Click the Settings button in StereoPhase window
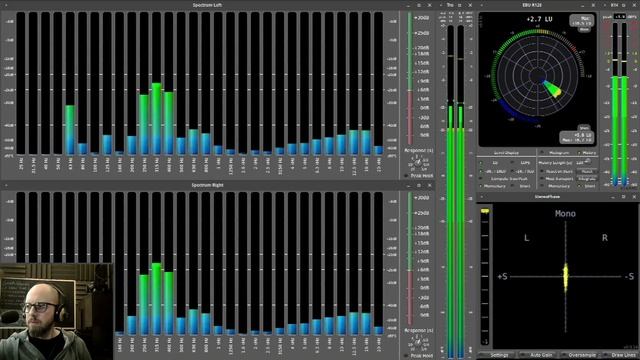 click(x=499, y=355)
